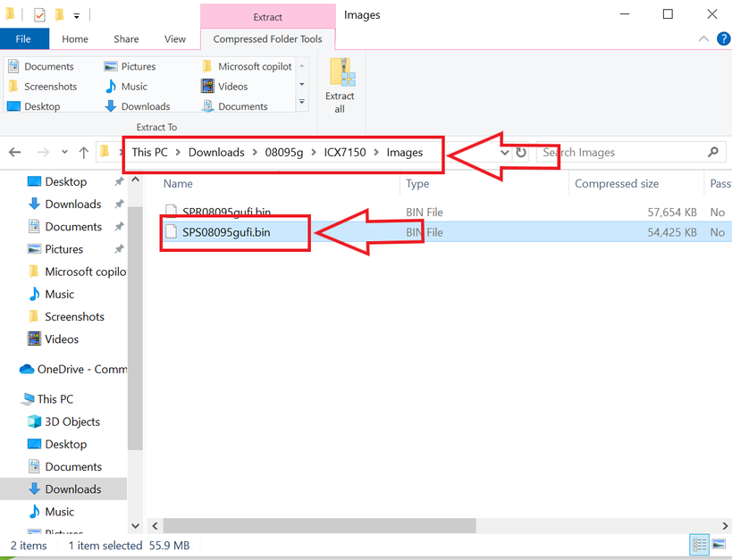
Task: Click the search magnifier icon
Action: [x=712, y=152]
